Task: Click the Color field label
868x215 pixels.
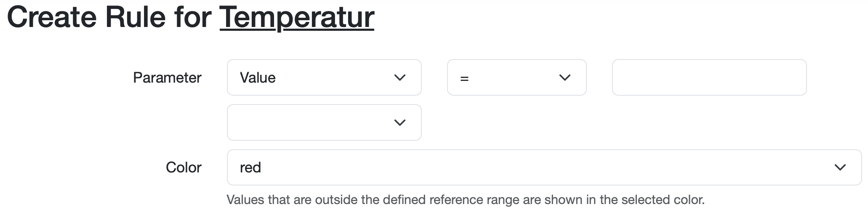Action: [184, 167]
